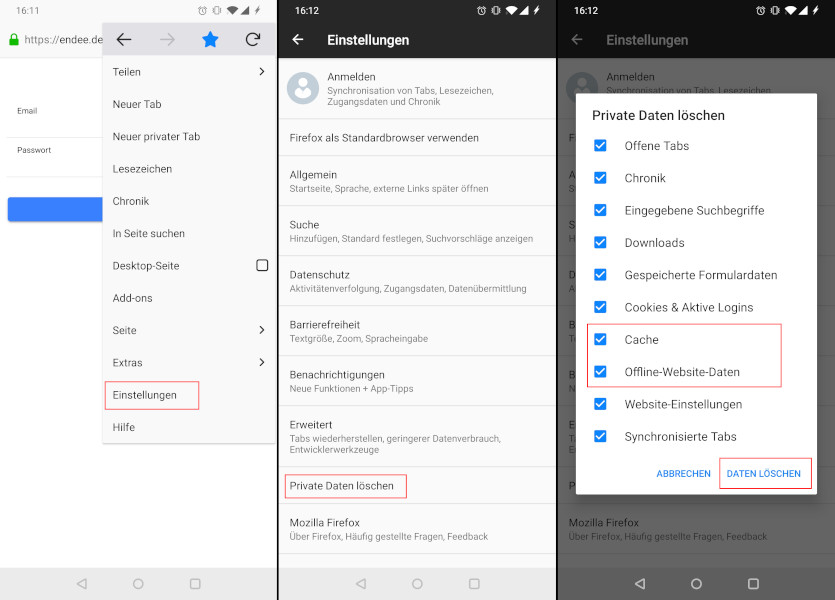Uncheck the Offline-Website-Daten checkbox
835x600 pixels.
click(x=600, y=372)
